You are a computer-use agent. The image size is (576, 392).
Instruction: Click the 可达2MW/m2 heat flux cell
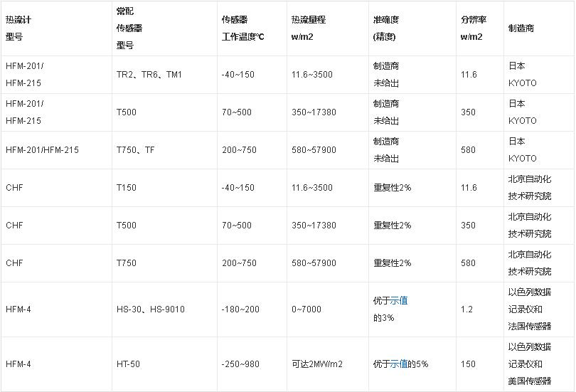(317, 364)
